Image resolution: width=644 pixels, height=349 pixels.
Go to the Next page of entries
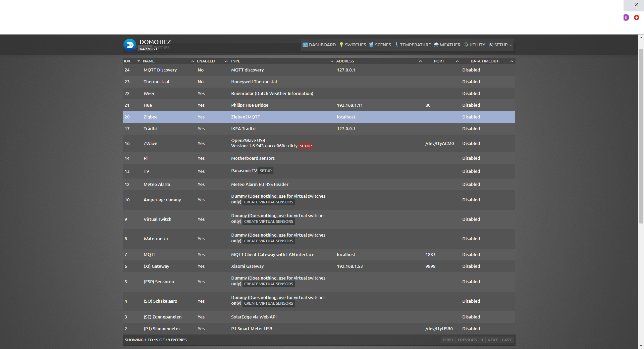492,340
